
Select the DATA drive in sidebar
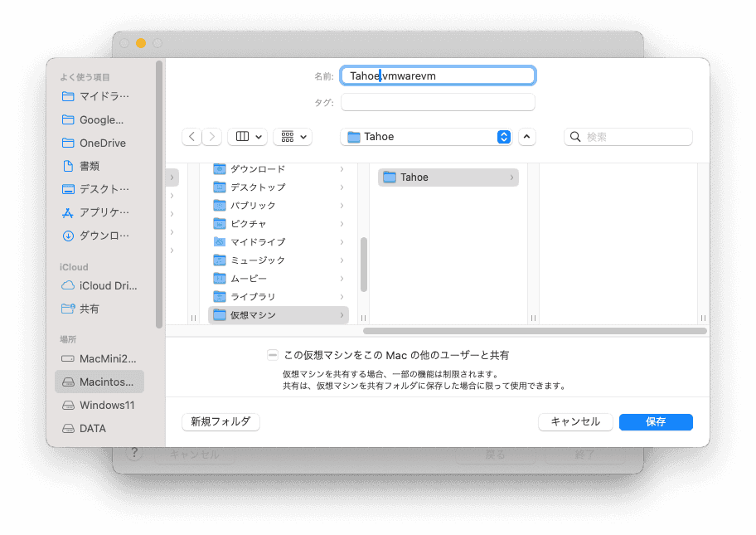coord(92,429)
